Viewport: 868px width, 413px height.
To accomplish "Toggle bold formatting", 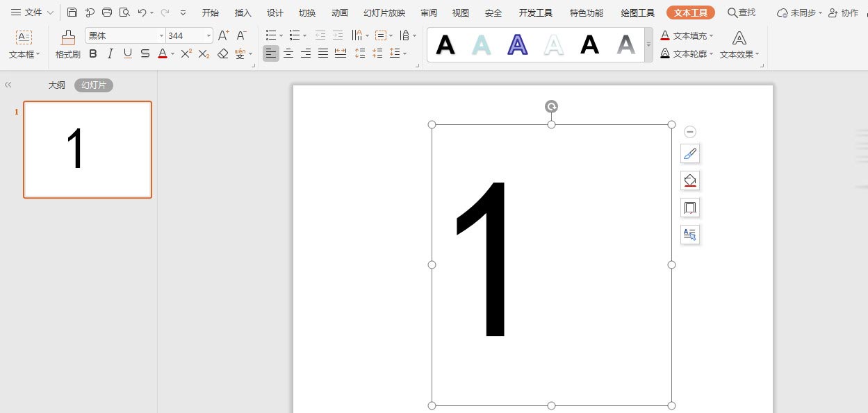I will point(92,53).
